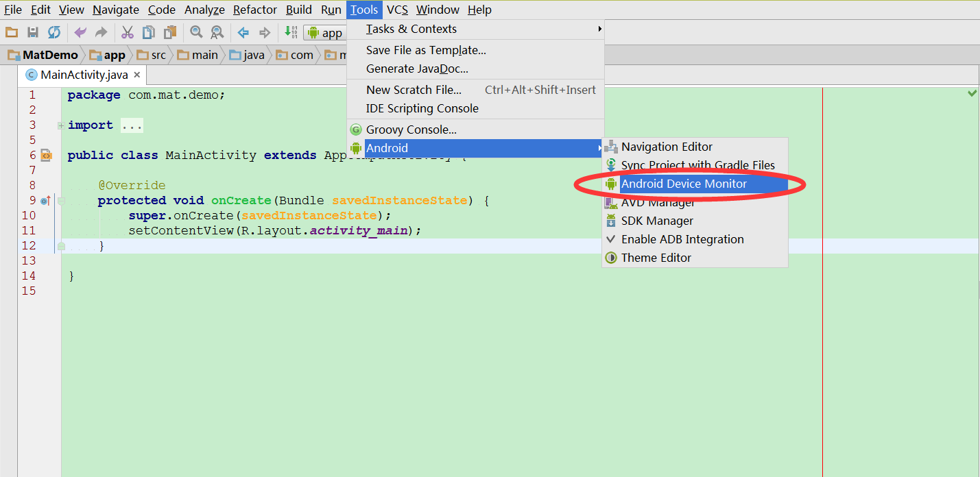Switch to the MainActivity.java editor tab
This screenshot has width=980, height=477.
coord(84,75)
